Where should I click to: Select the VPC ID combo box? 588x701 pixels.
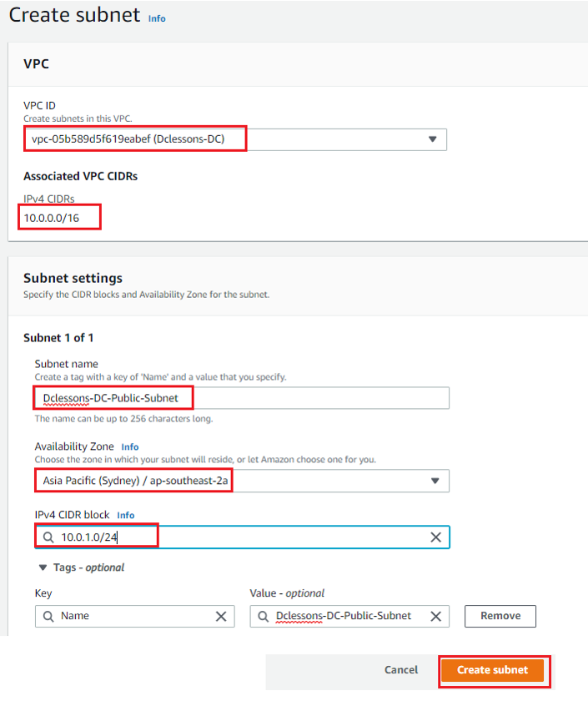pyautogui.click(x=235, y=139)
